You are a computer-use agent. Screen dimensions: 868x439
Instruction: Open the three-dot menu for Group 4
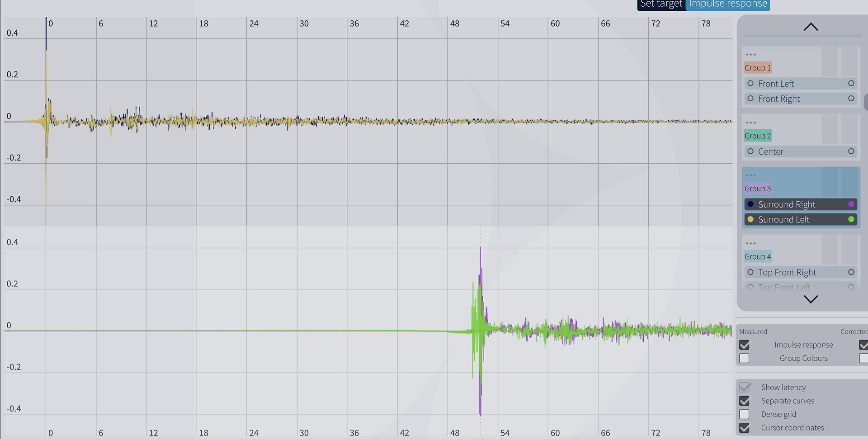pyautogui.click(x=750, y=243)
